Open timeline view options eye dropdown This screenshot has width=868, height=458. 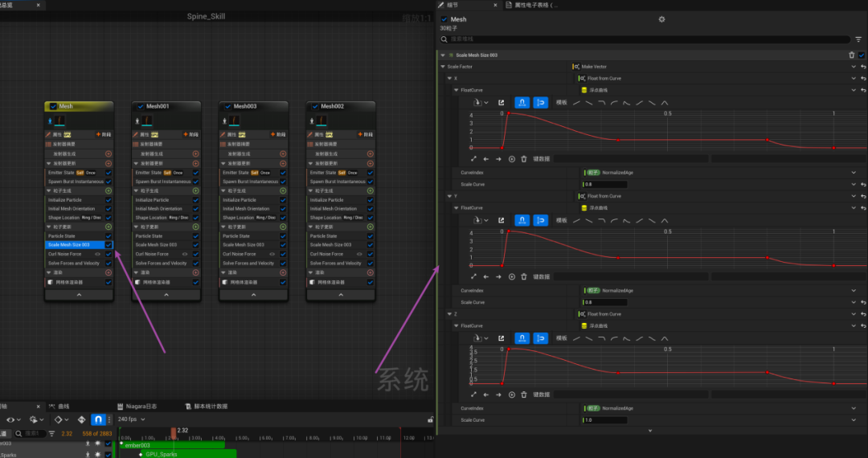(13, 419)
